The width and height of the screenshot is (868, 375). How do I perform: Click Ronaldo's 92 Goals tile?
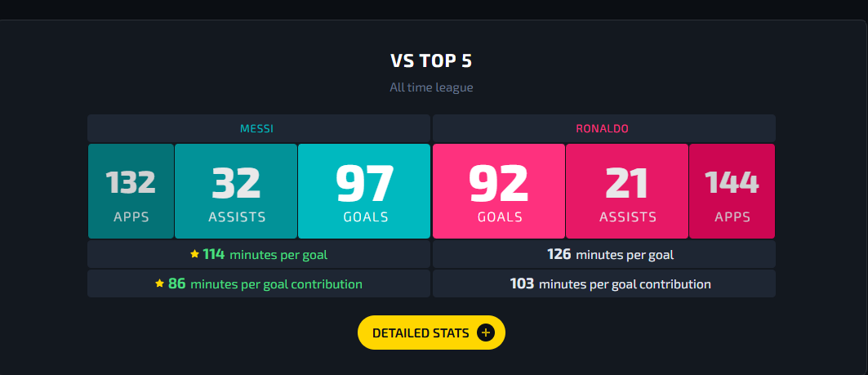click(x=499, y=191)
